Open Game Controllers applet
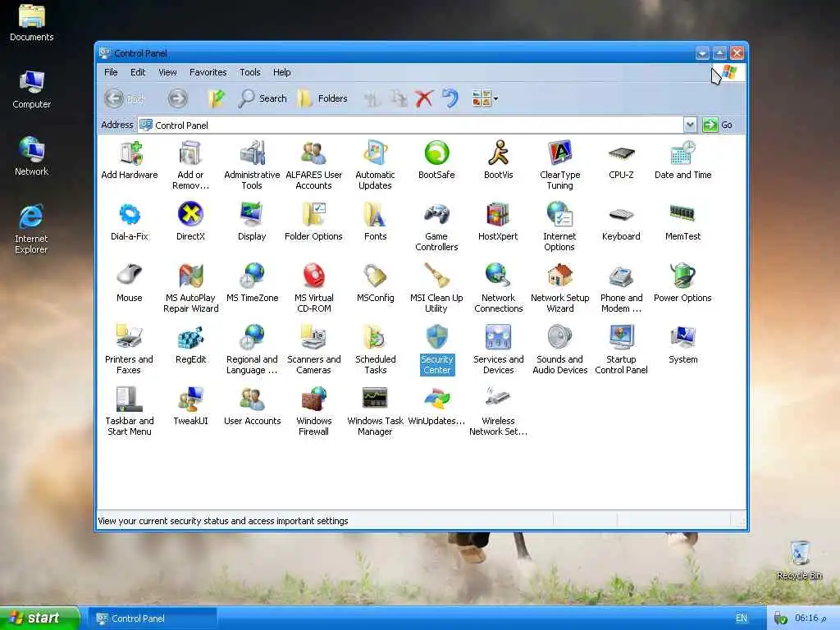 pos(436,226)
